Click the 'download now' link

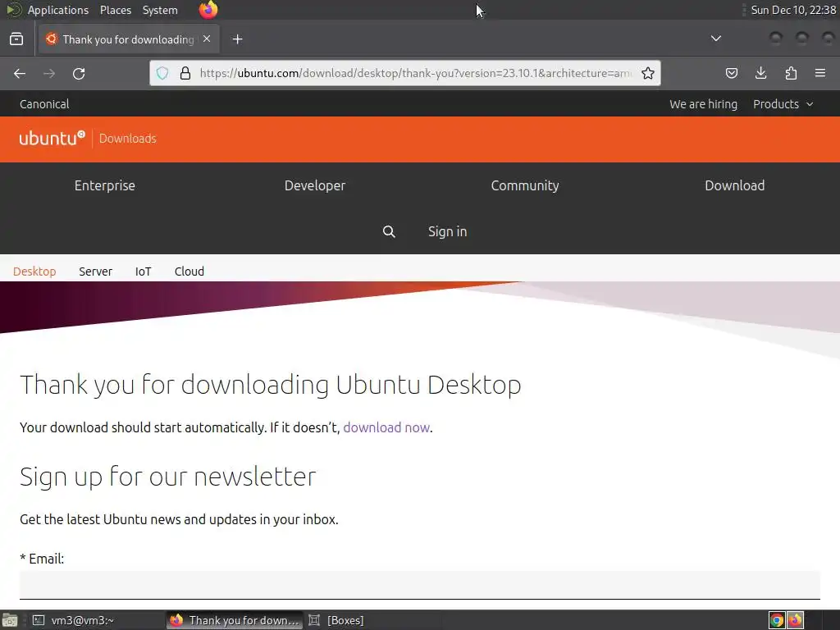pyautogui.click(x=386, y=427)
